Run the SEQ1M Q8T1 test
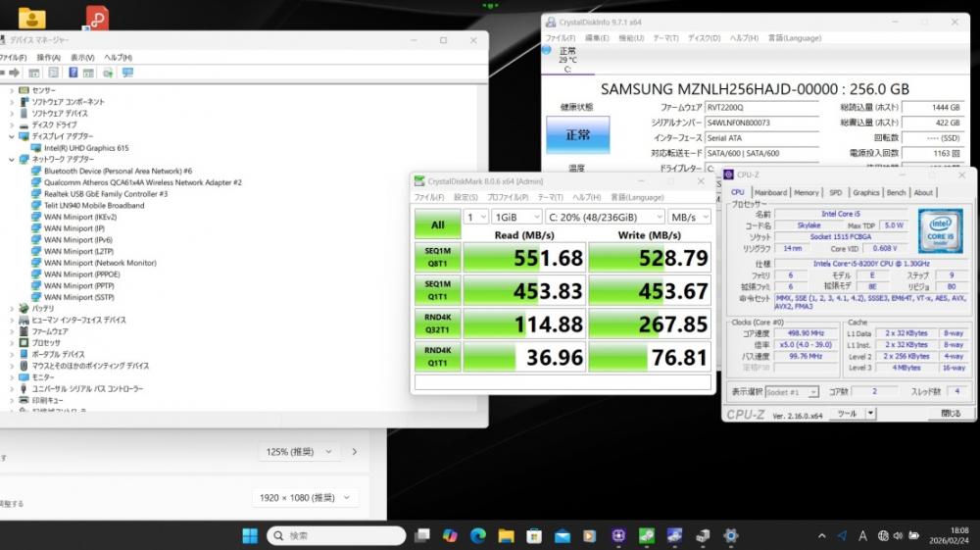The height and width of the screenshot is (550, 980). tap(437, 258)
